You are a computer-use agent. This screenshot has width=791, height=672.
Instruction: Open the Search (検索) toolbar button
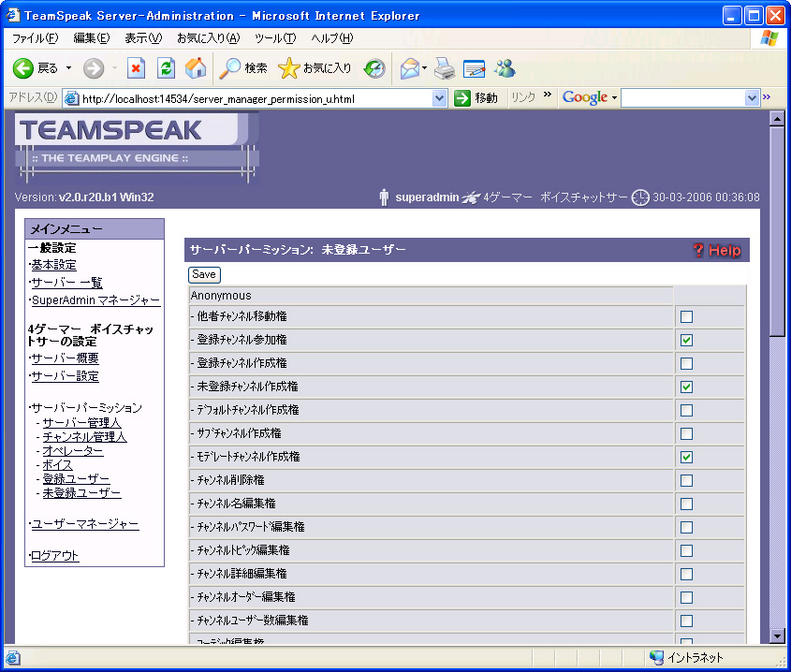243,68
